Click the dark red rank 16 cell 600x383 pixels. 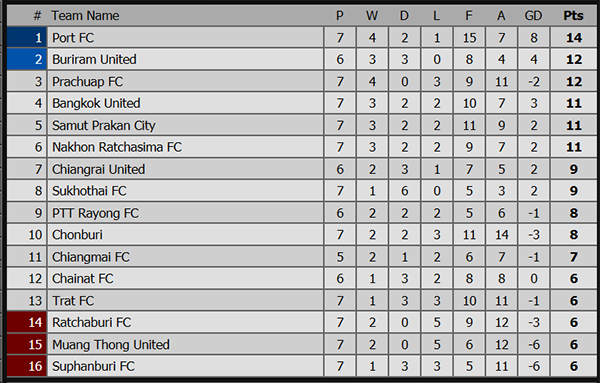tap(27, 366)
